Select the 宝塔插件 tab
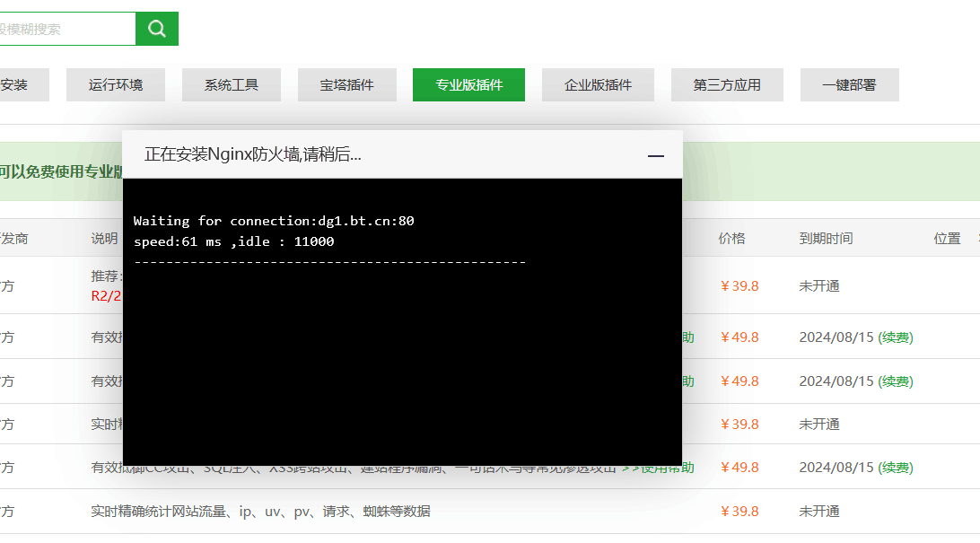 [347, 85]
